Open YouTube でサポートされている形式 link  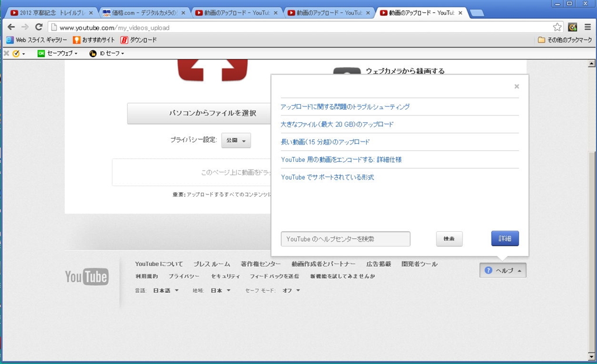click(328, 177)
